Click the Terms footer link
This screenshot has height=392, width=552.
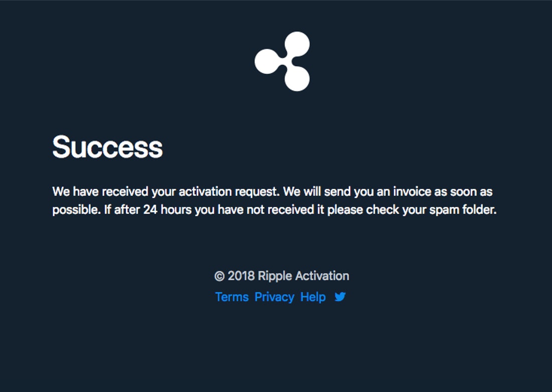point(232,297)
